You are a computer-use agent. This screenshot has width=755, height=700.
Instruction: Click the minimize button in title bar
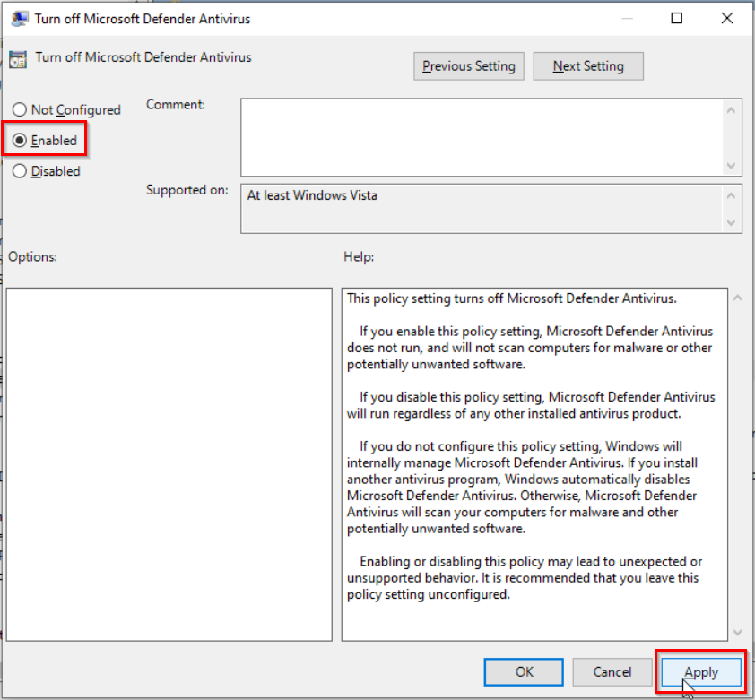point(627,18)
